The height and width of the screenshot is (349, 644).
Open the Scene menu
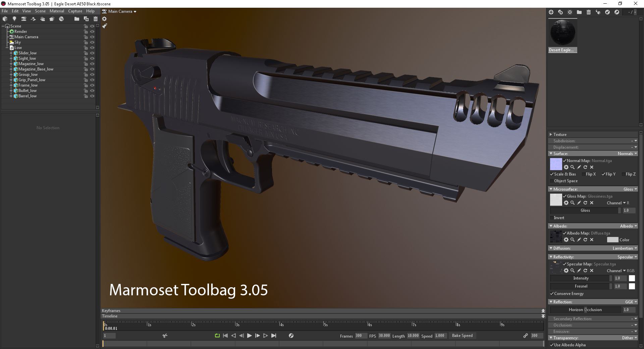(40, 11)
